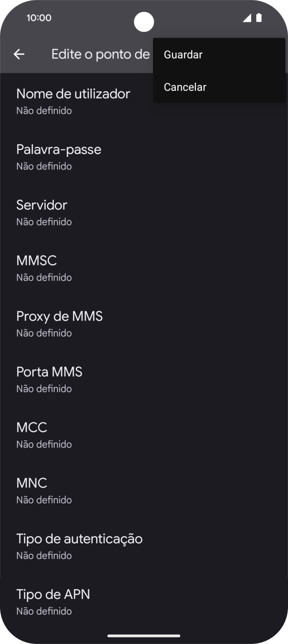Open the Palavra-passe setting
288x644 pixels.
click(x=59, y=156)
